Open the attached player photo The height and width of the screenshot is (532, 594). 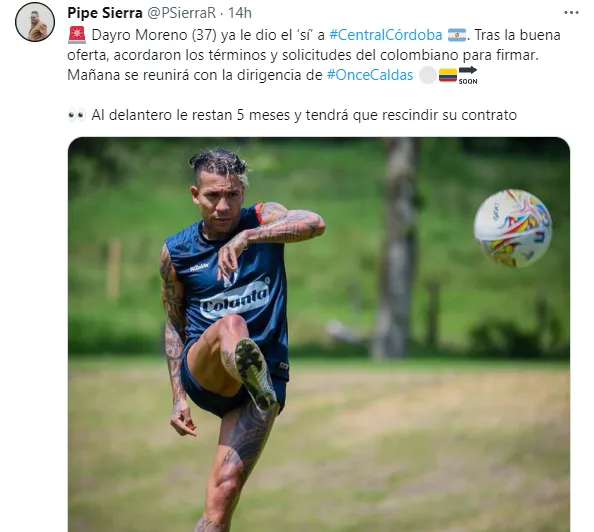319,334
